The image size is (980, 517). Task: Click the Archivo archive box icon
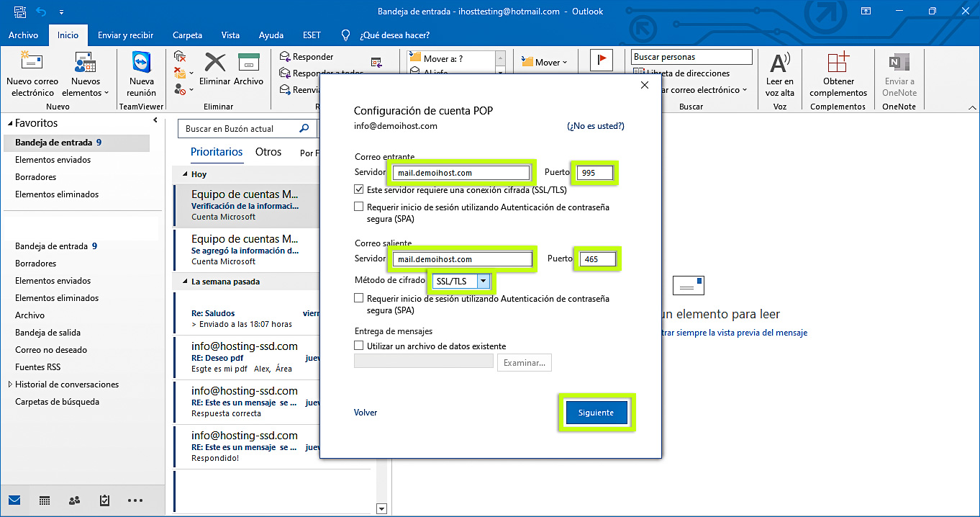click(x=249, y=62)
